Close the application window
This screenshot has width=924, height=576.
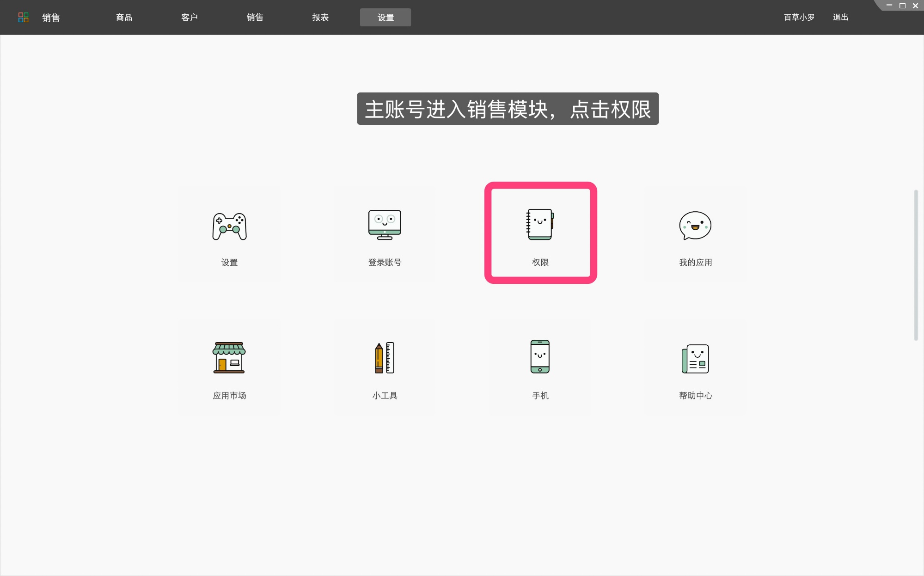point(915,6)
